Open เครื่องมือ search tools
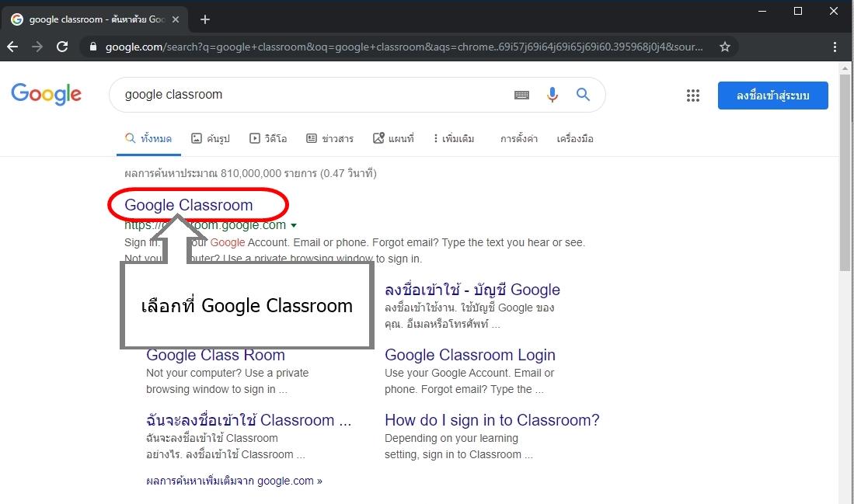 575,139
